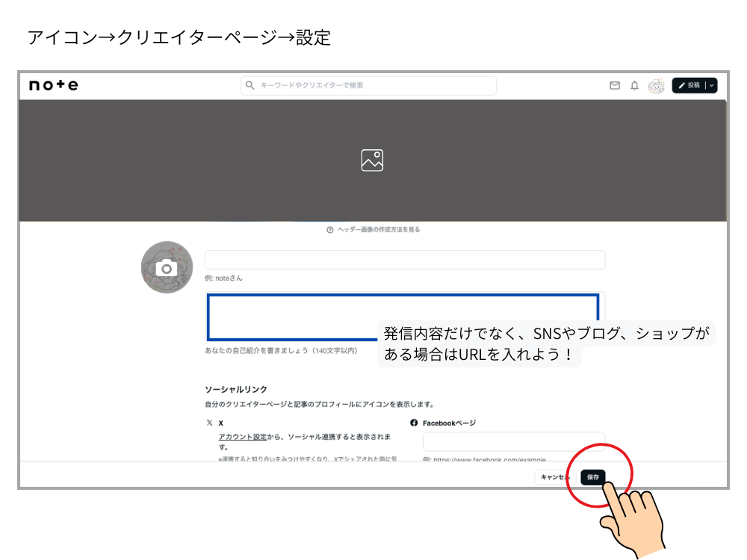
Task: Click the image placeholder icon in header area
Action: (372, 160)
